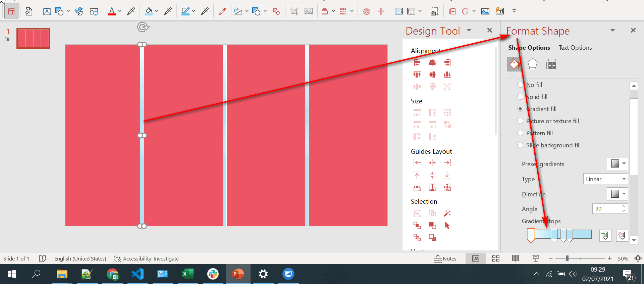Click the rotation handle above the selected shape
The image size is (644, 284).
click(143, 27)
